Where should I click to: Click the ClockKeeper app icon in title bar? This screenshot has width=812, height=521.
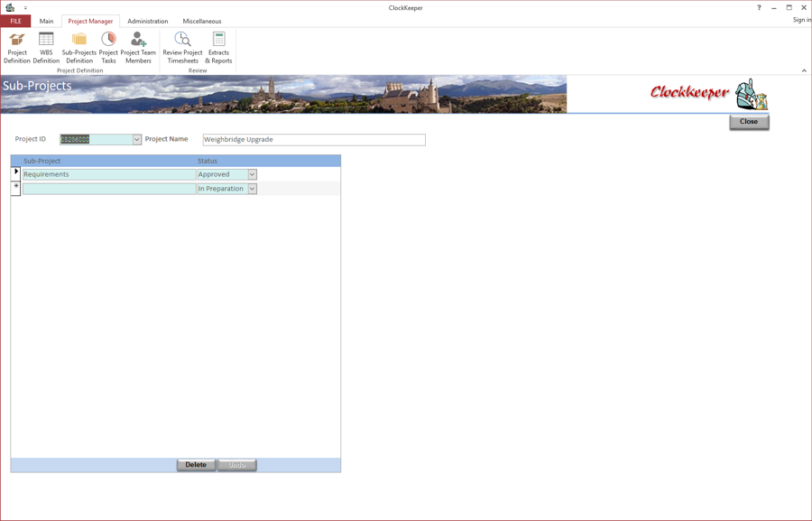(x=10, y=7)
